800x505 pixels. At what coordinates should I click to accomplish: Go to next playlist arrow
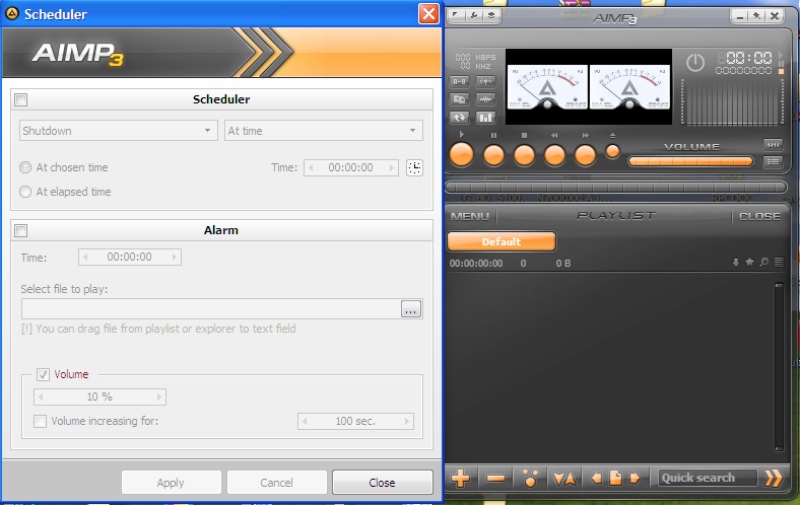[635, 478]
